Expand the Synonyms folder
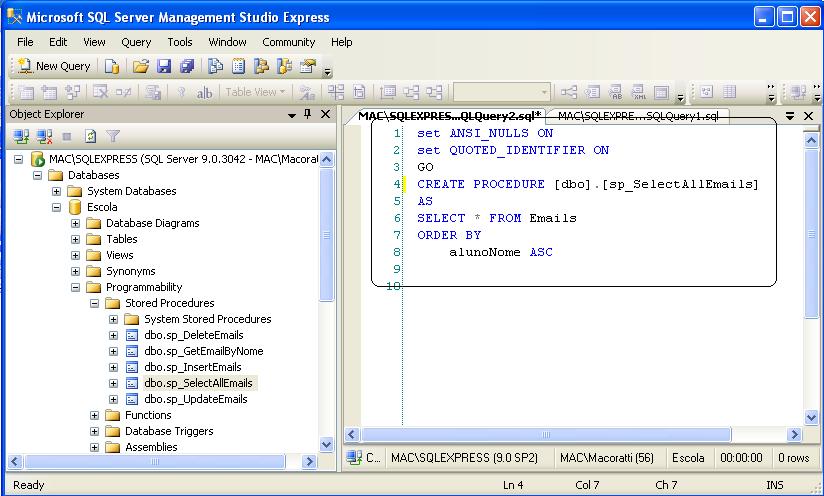The height and width of the screenshot is (496, 824). tap(75, 271)
